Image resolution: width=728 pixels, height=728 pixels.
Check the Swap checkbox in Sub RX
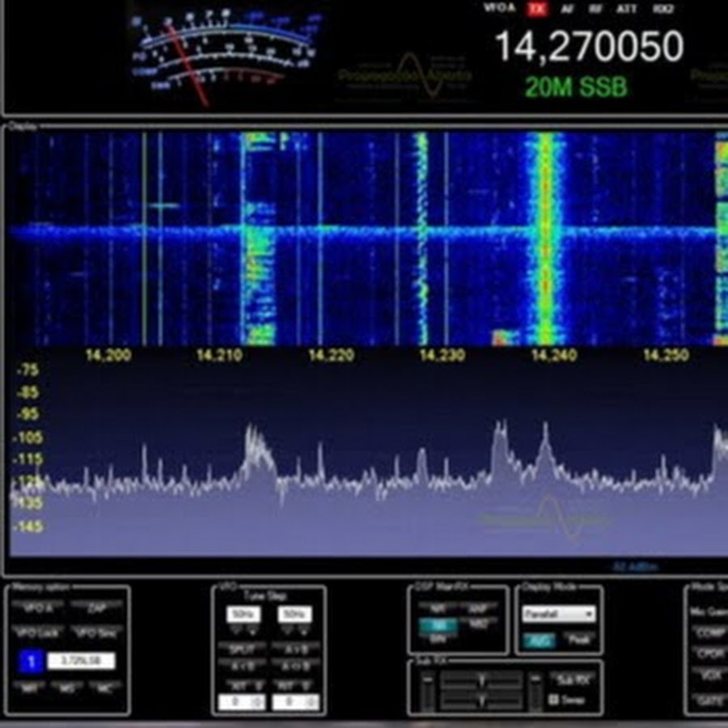pos(553,699)
